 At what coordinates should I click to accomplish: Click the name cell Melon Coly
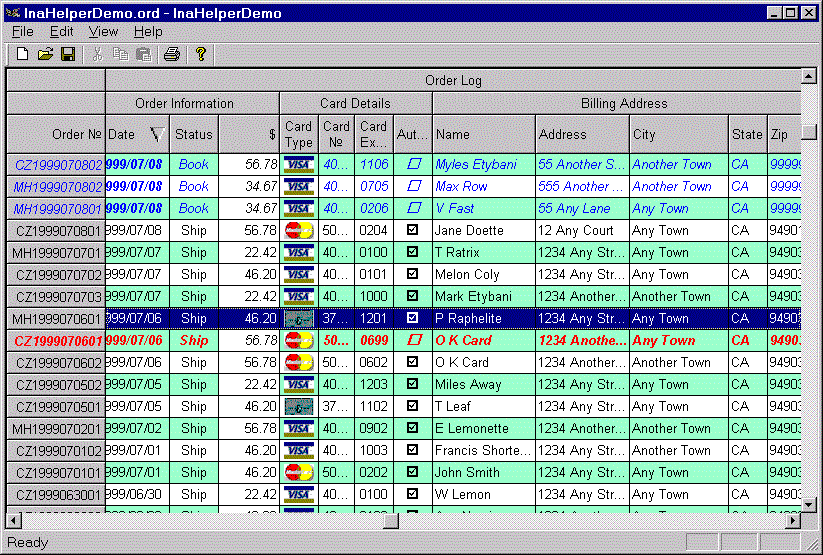tap(484, 275)
